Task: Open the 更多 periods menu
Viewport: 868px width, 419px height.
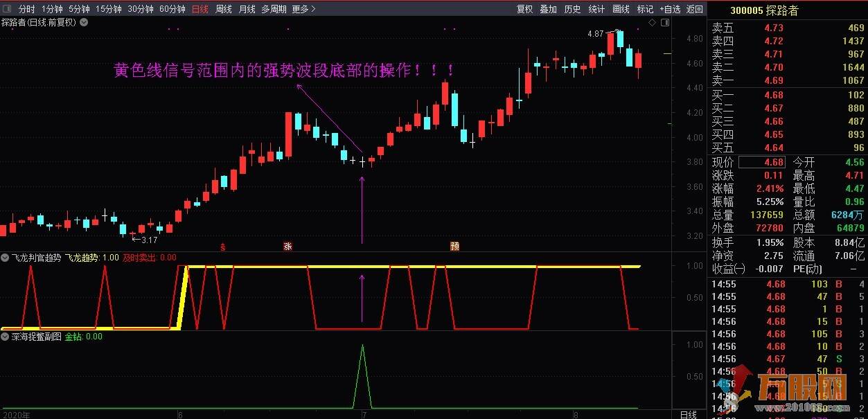Action: click(x=303, y=9)
